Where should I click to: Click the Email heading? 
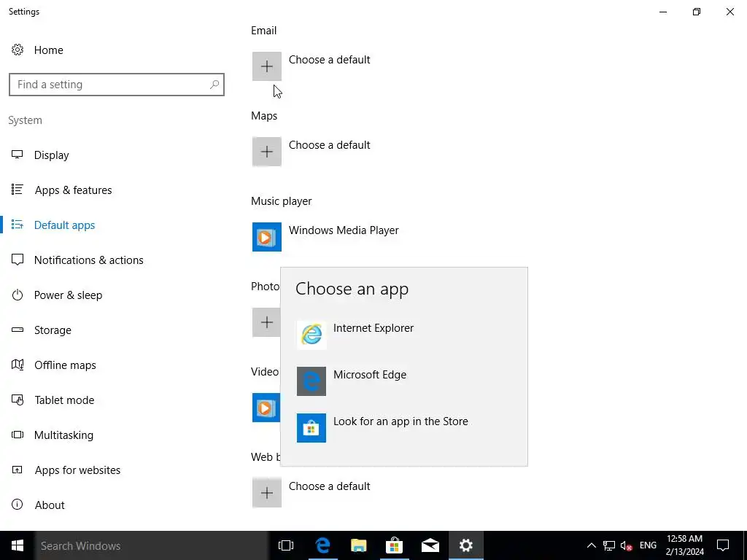(x=263, y=31)
